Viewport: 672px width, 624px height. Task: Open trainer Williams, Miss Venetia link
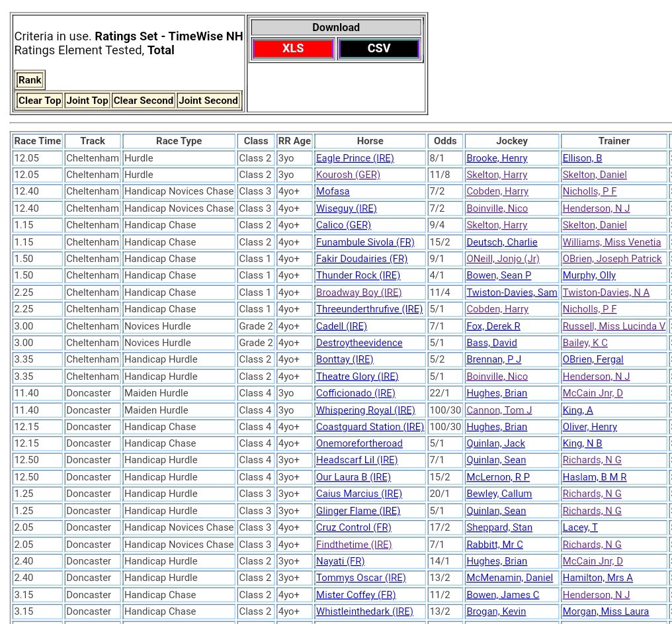(611, 242)
